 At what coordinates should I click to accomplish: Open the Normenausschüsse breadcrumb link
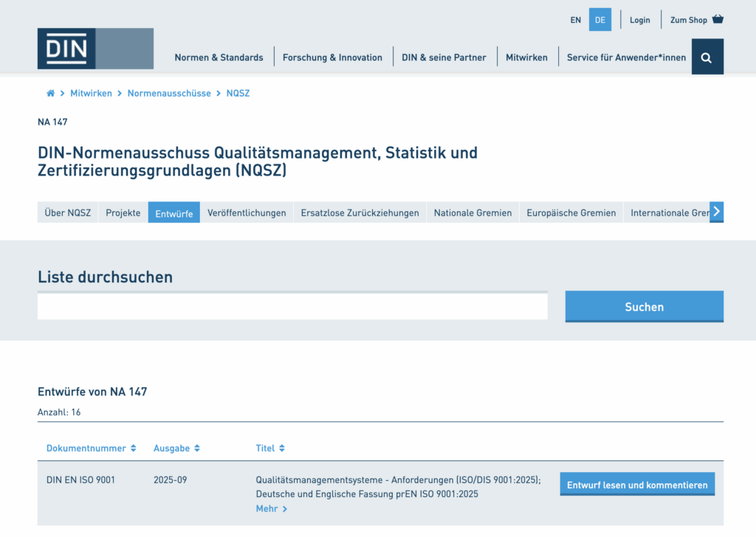coord(169,94)
